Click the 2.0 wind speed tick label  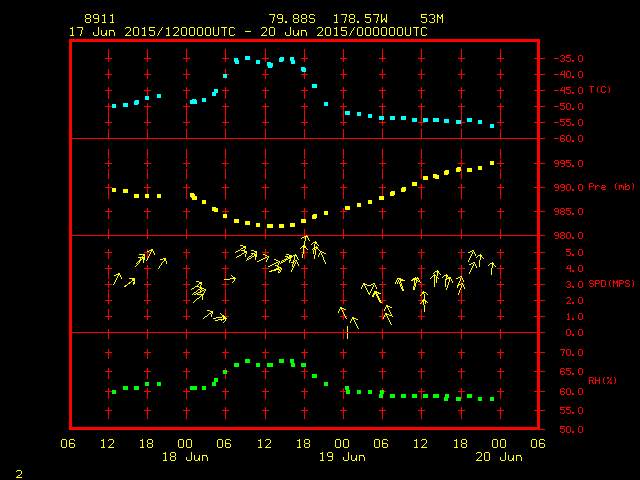pyautogui.click(x=574, y=301)
